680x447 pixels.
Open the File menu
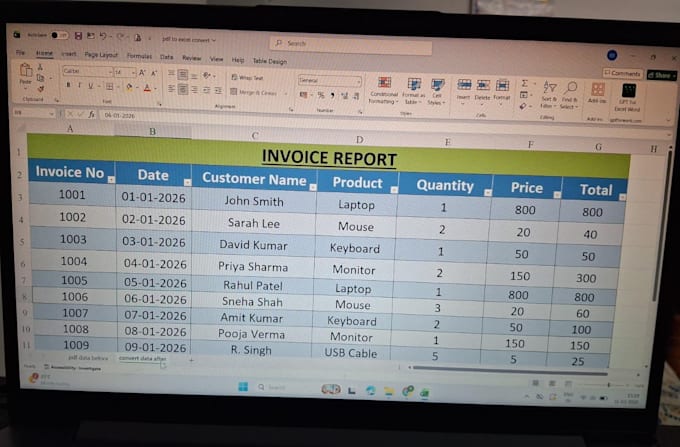click(x=20, y=52)
